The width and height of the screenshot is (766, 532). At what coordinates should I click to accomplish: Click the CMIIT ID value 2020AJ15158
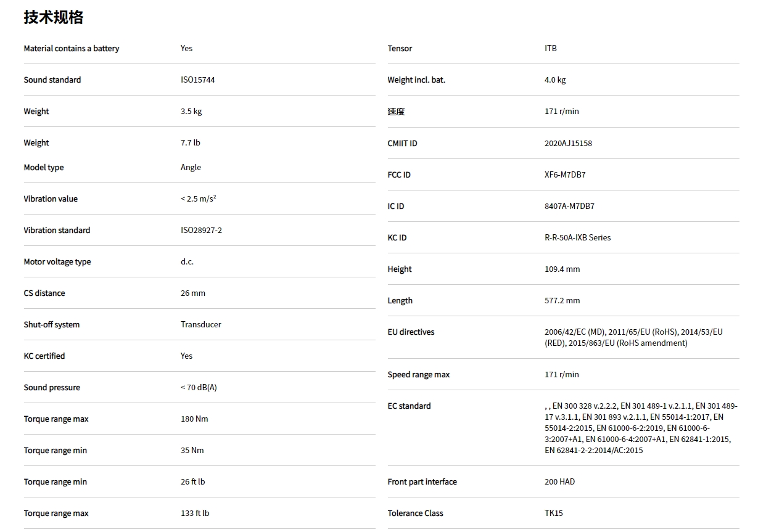[x=568, y=144]
